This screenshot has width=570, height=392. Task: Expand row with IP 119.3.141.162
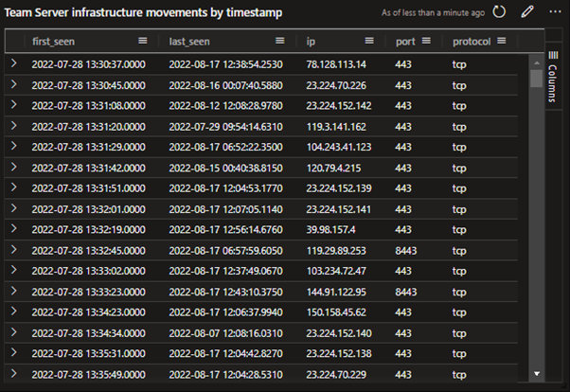(14, 126)
